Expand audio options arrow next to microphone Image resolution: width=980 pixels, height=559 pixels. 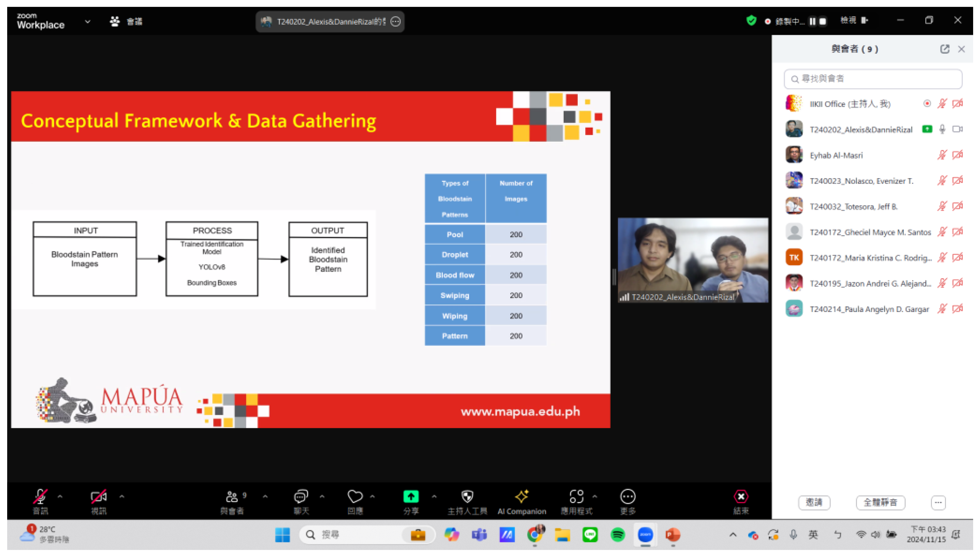coord(60,496)
